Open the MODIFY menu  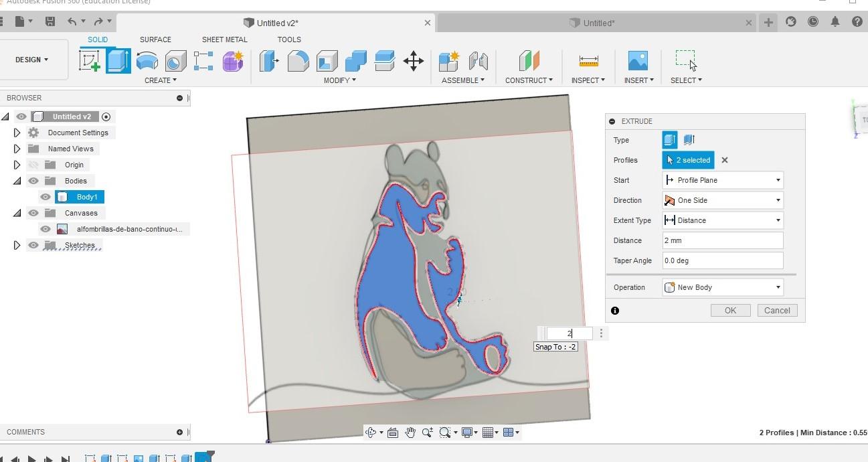340,80
